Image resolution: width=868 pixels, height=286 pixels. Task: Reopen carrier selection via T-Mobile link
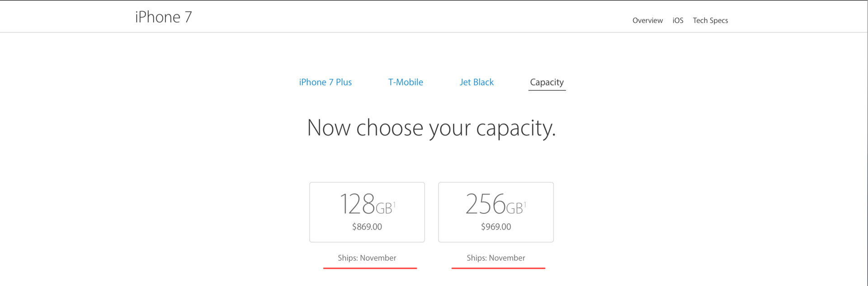(406, 82)
